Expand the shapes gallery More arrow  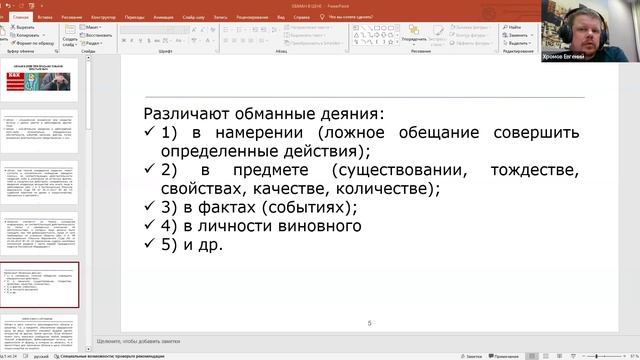pos(397,42)
